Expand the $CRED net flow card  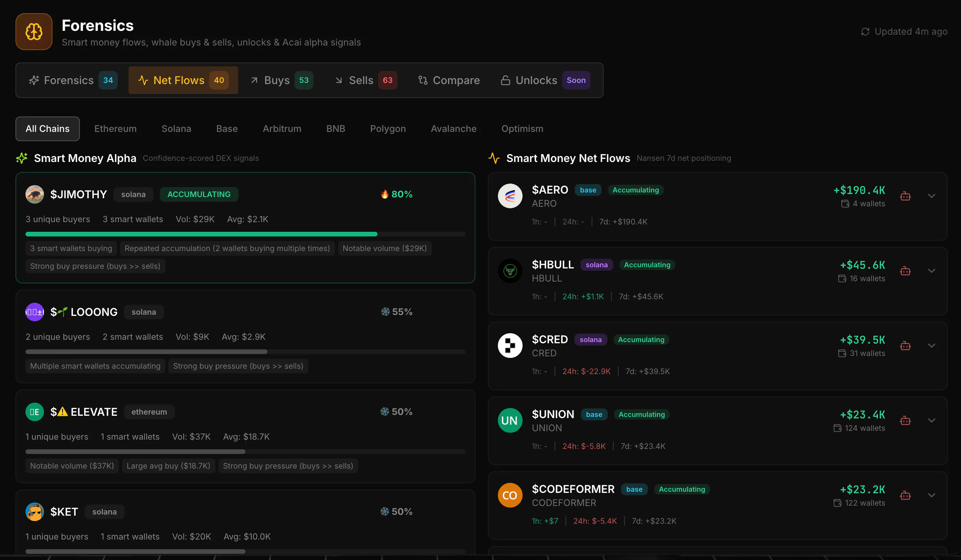click(x=932, y=346)
